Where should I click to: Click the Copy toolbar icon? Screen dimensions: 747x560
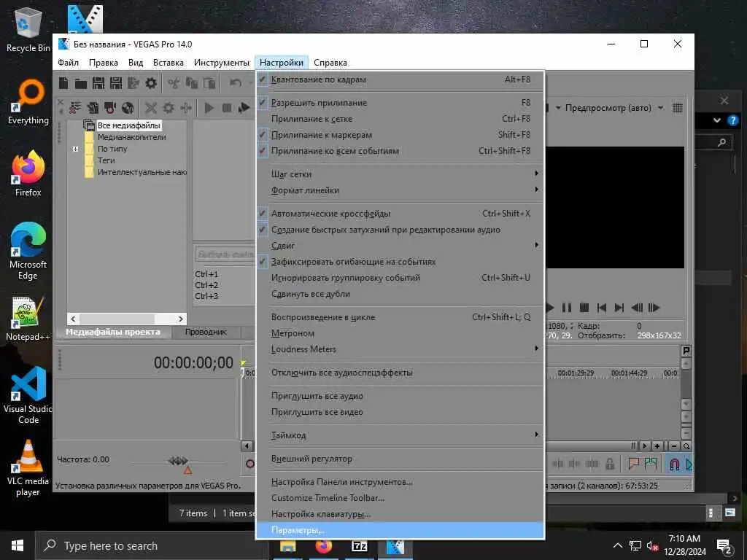pyautogui.click(x=192, y=83)
